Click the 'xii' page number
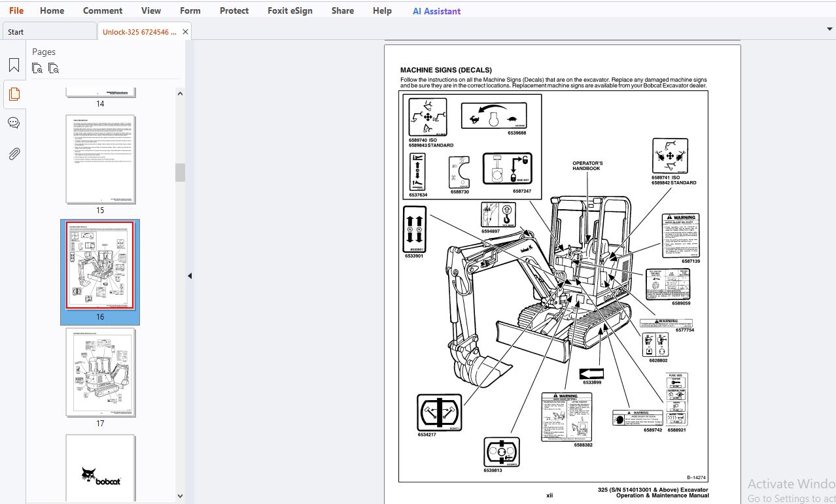 [x=549, y=496]
